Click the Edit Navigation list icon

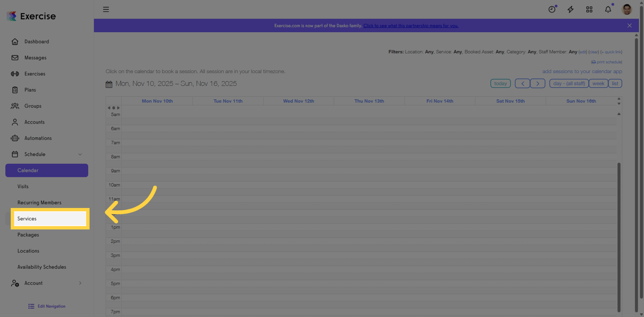31,306
